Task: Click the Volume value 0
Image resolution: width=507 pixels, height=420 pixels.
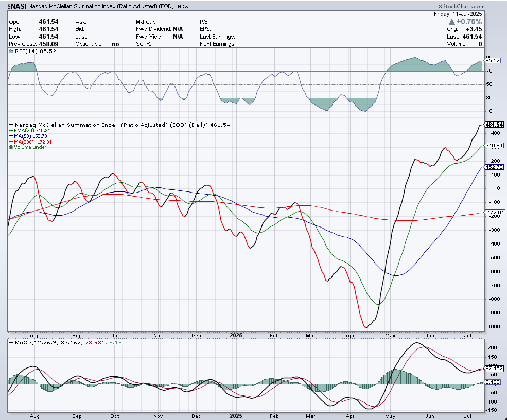Action: click(480, 44)
